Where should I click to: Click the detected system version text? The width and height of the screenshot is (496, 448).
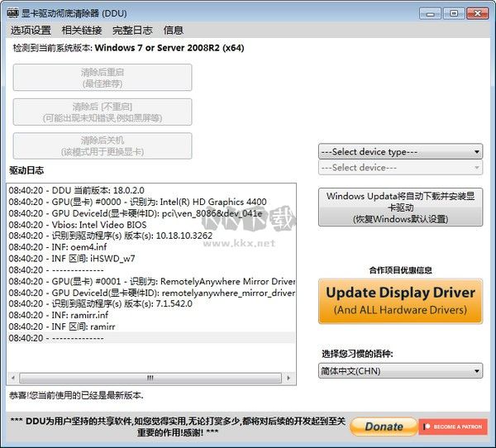[128, 48]
